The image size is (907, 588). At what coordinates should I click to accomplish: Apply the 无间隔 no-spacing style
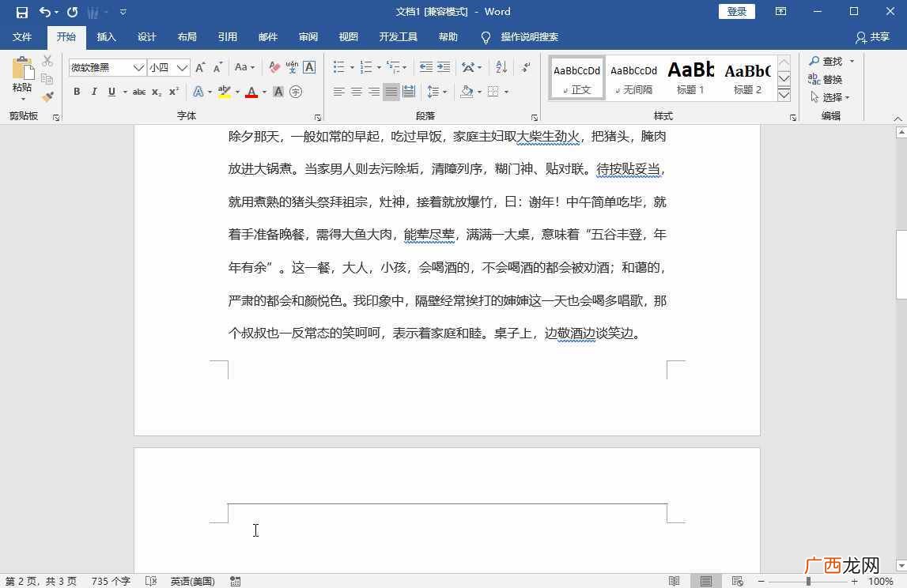point(634,78)
